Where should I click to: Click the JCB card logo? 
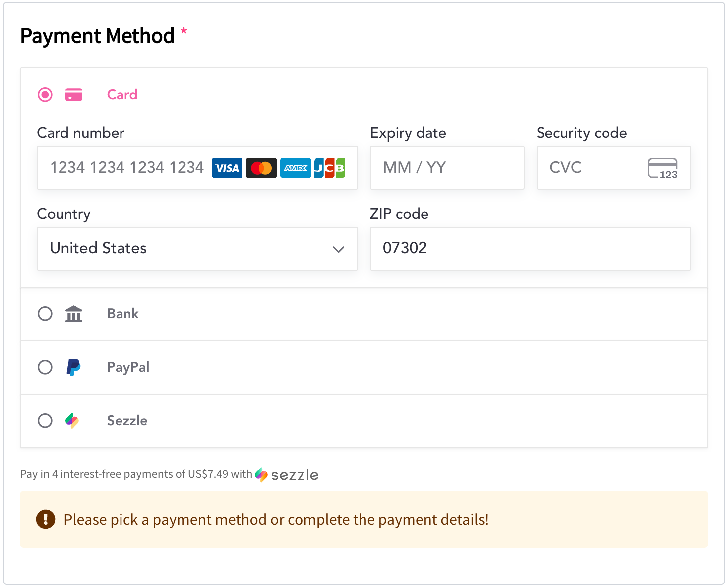329,168
